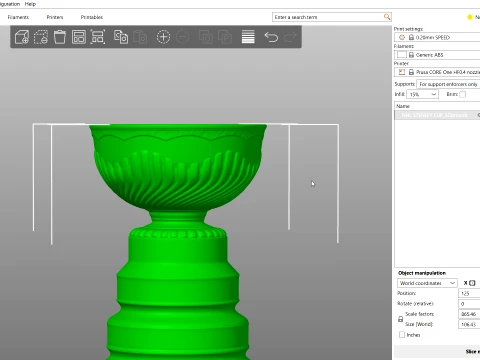This screenshot has width=480, height=360.
Task: Open the Configuration menu
Action: [10, 4]
